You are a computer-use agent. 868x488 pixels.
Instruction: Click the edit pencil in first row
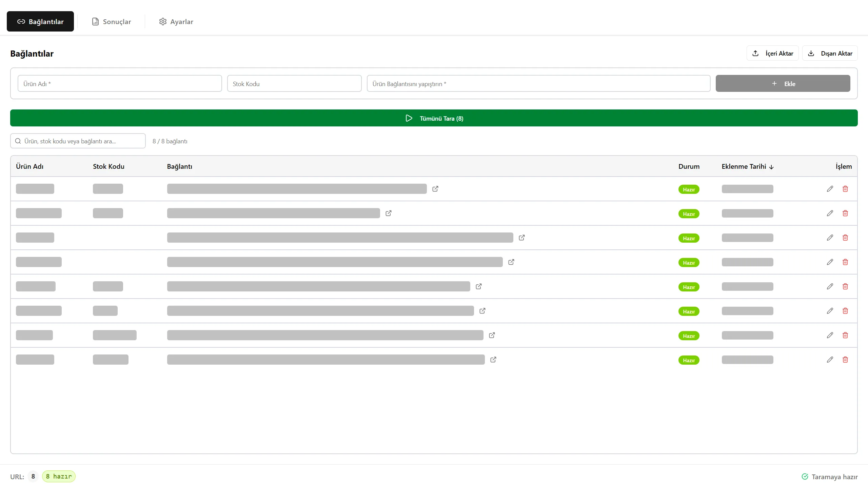(830, 189)
